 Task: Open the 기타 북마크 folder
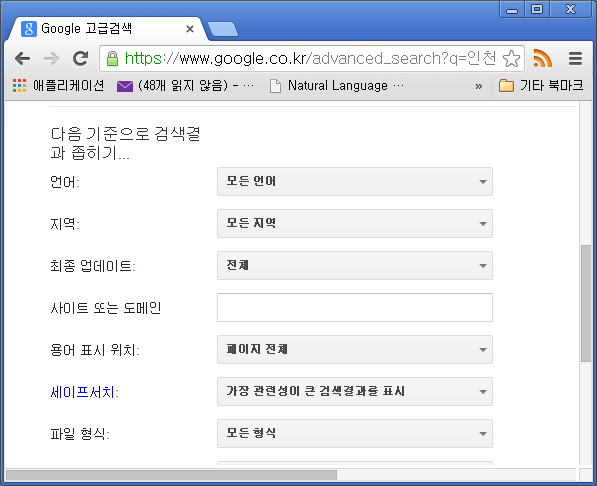pos(541,86)
